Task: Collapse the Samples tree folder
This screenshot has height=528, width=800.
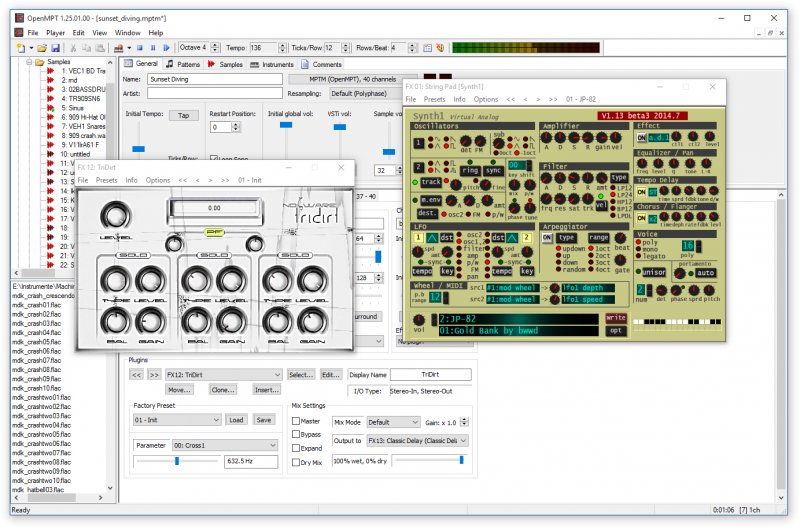Action: 29,62
